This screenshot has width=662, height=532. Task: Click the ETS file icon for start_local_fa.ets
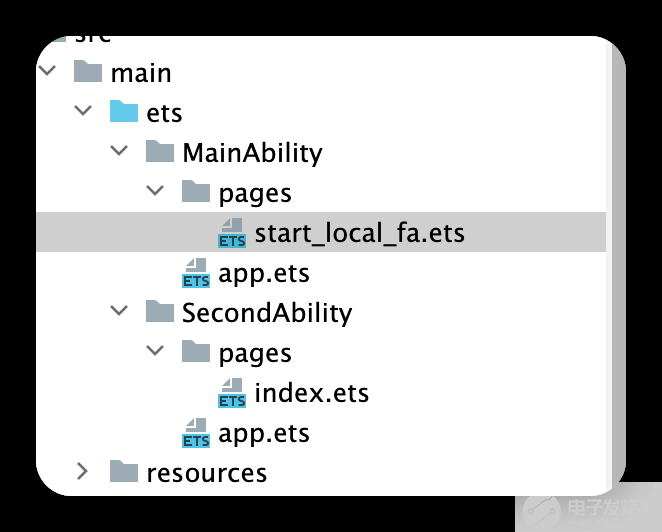pyautogui.click(x=232, y=233)
